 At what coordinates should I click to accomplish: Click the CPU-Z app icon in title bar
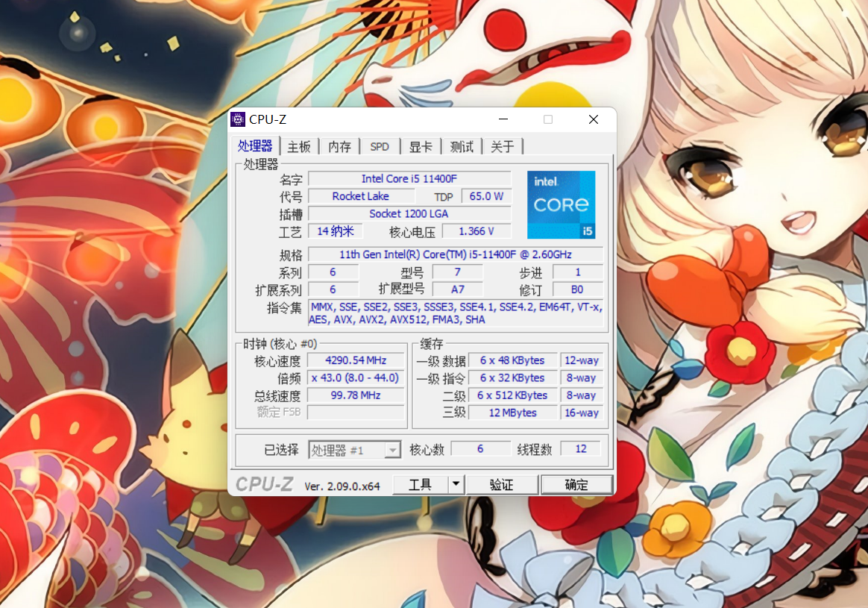(238, 119)
